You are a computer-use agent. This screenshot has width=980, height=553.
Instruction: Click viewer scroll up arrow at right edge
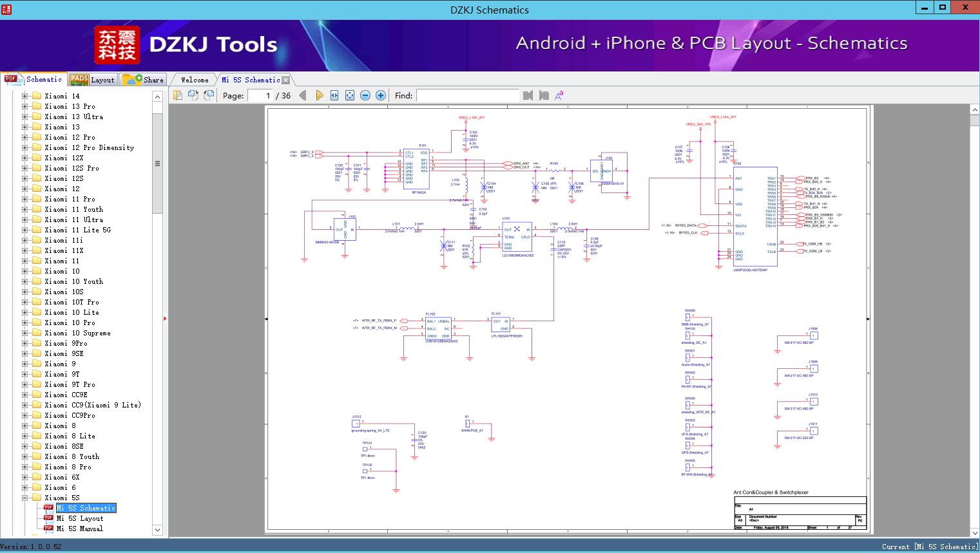tap(974, 111)
